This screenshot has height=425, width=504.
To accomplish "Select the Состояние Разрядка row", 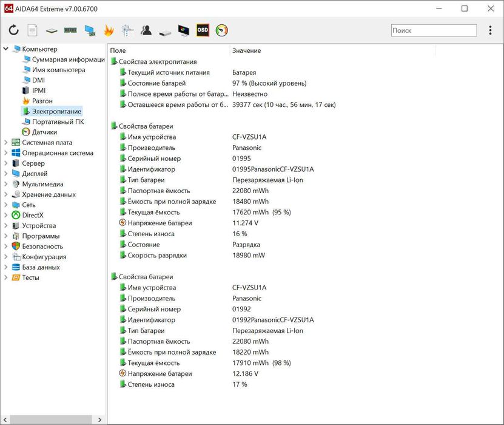I will pyautogui.click(x=190, y=245).
